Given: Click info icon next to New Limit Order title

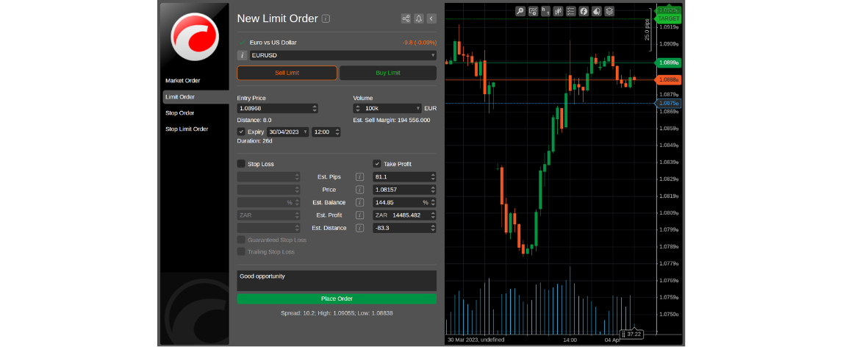Looking at the screenshot, I should (x=326, y=19).
